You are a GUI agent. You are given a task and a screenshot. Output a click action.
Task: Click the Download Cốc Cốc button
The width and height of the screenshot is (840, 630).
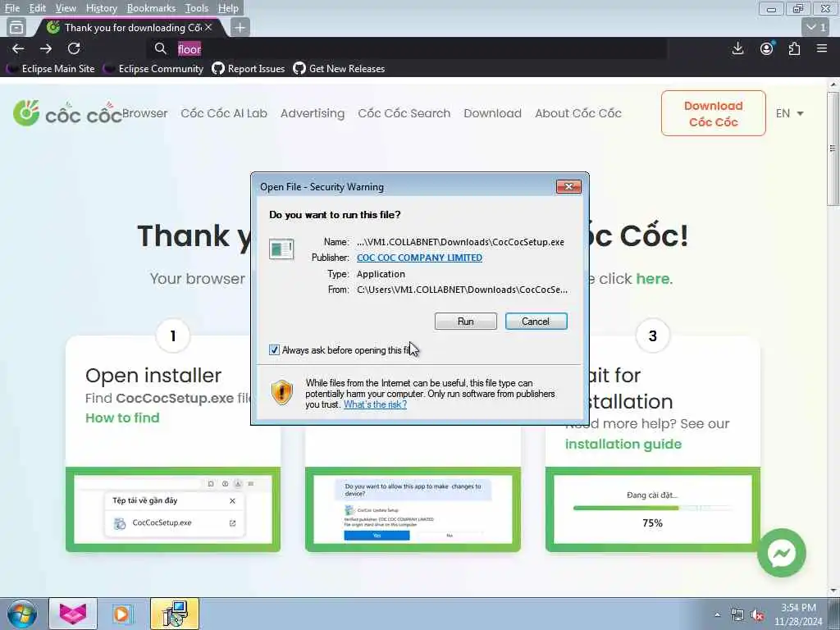[714, 113]
